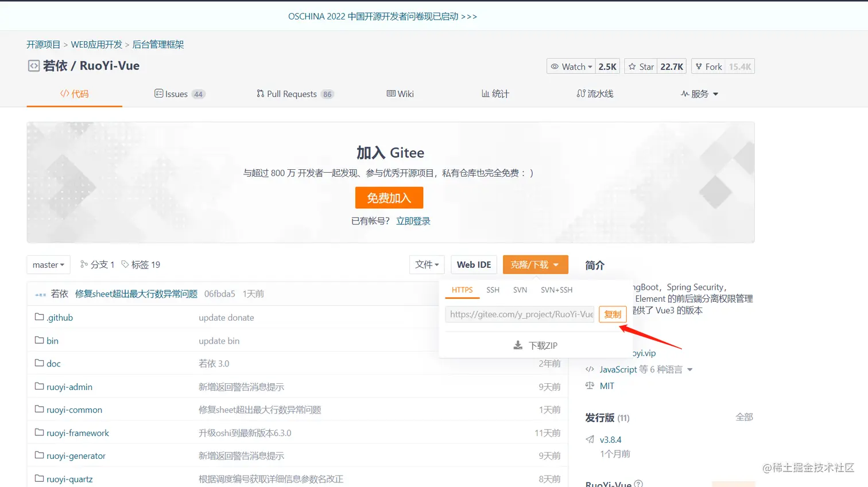The image size is (868, 487).
Task: Click the WEB应用开发 breadcrumb link
Action: pyautogui.click(x=96, y=45)
